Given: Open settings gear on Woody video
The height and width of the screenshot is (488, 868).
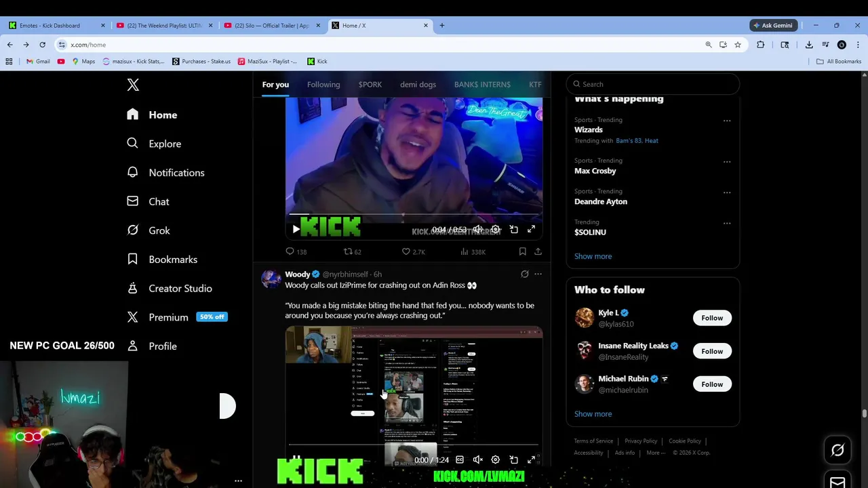Looking at the screenshot, I should click(495, 460).
